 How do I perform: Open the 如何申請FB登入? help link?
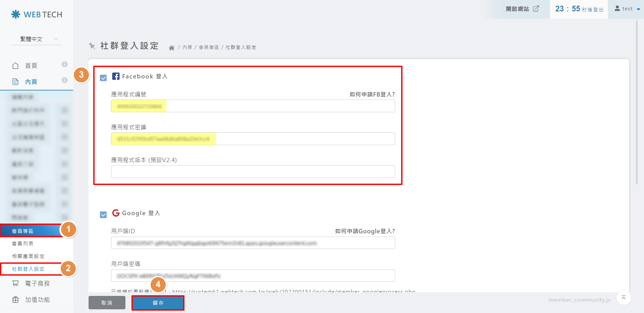[372, 95]
